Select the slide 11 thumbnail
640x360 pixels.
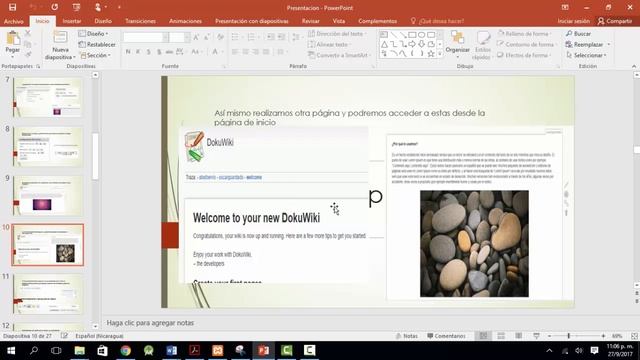coord(48,294)
